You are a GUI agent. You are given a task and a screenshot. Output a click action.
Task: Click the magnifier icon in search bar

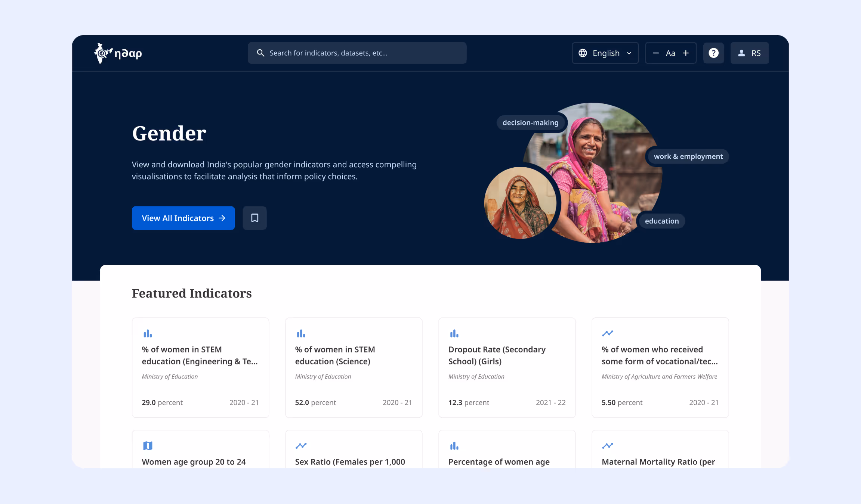[260, 53]
